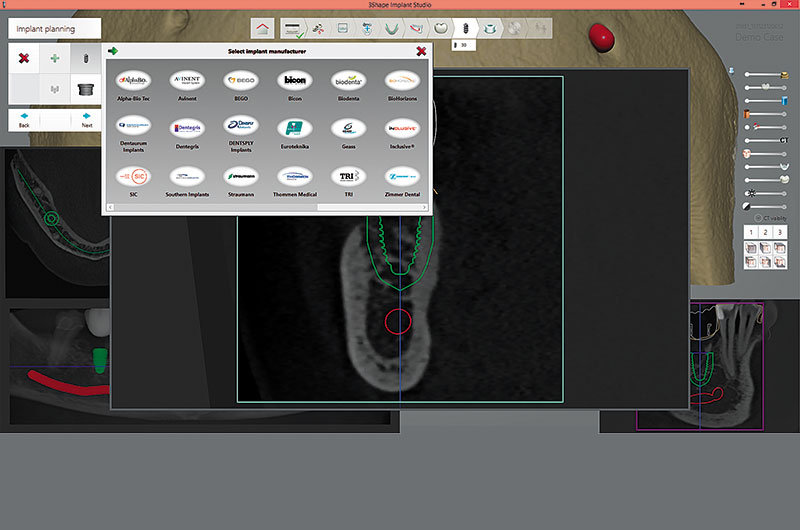Image resolution: width=800 pixels, height=530 pixels.
Task: Click the pin icon above visibility sliders
Action: (x=731, y=71)
